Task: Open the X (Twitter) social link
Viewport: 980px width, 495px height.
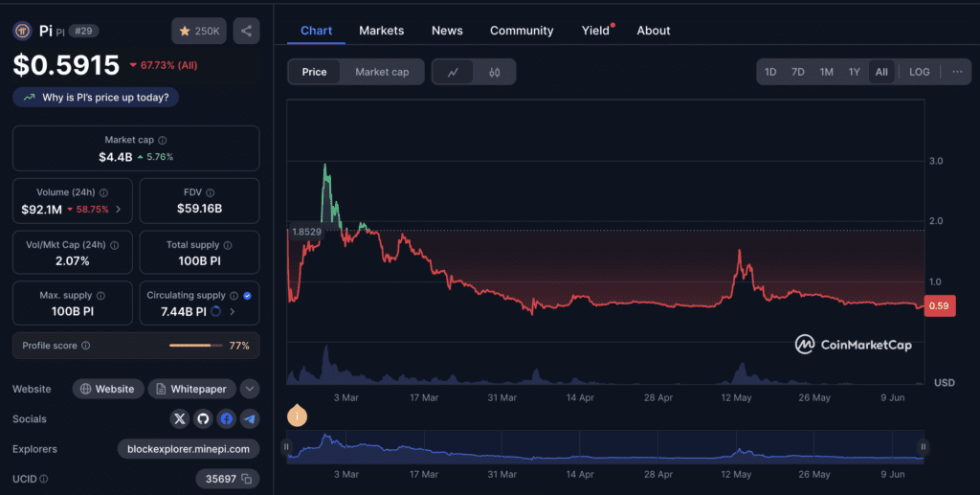Action: [x=179, y=418]
